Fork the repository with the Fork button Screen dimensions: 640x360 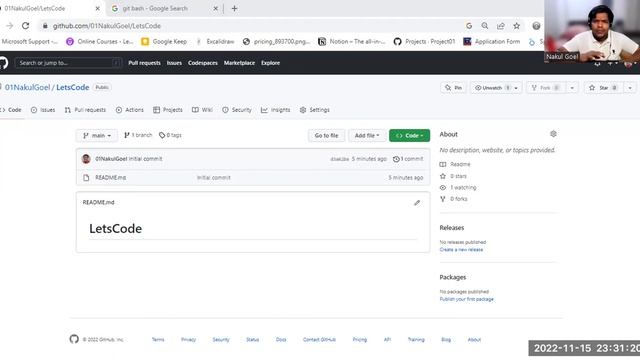pyautogui.click(x=545, y=88)
